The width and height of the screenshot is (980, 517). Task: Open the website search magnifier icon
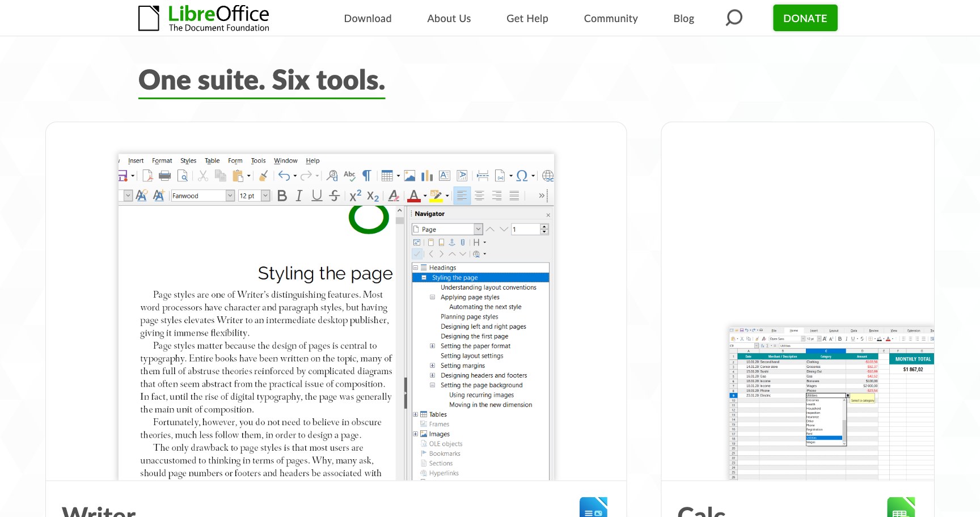[x=734, y=18]
